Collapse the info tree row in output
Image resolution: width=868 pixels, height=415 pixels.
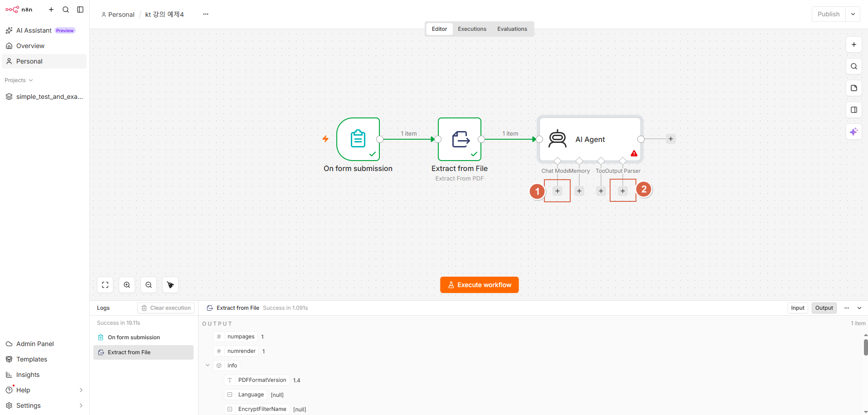[208, 366]
